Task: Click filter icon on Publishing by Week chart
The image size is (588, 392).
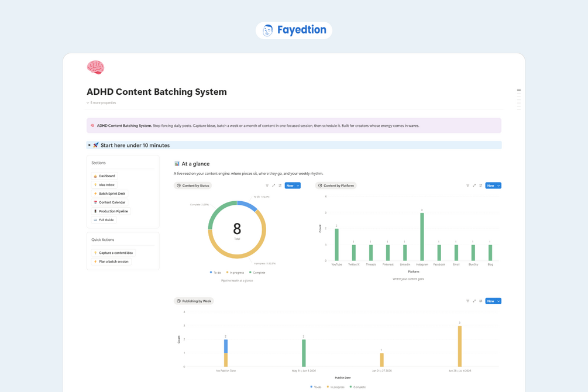Action: pyautogui.click(x=467, y=301)
